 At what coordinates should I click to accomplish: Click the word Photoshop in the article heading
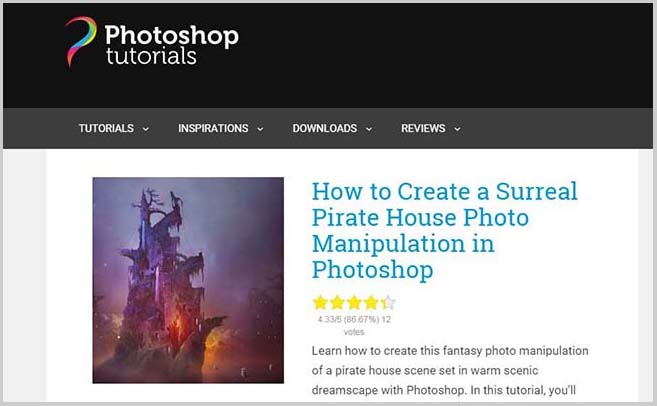372,270
